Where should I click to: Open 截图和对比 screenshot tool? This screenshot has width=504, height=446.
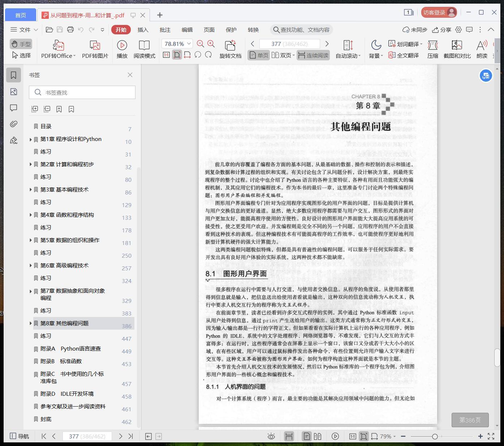click(457, 49)
